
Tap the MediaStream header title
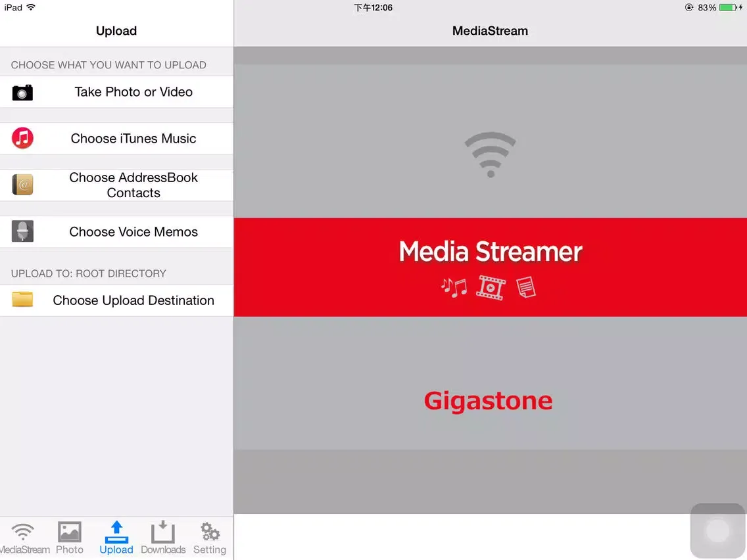point(490,31)
